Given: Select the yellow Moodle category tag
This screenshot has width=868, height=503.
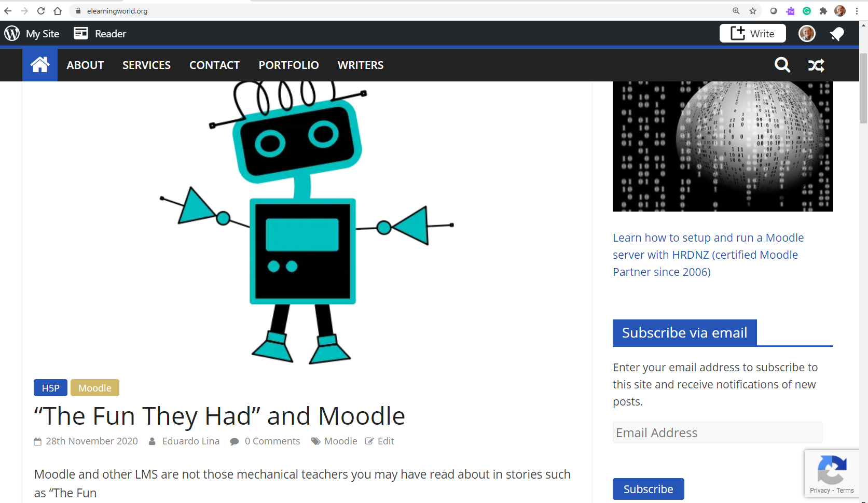Looking at the screenshot, I should [95, 388].
